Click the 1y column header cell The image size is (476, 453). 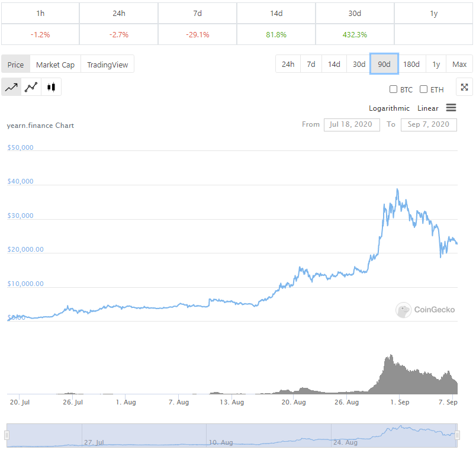click(433, 14)
